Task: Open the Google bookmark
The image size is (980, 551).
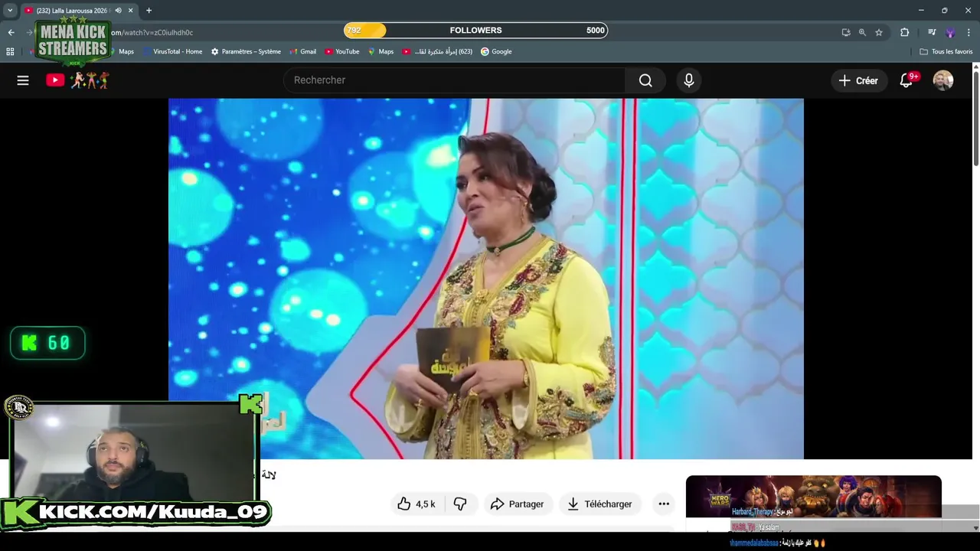Action: tap(496, 51)
